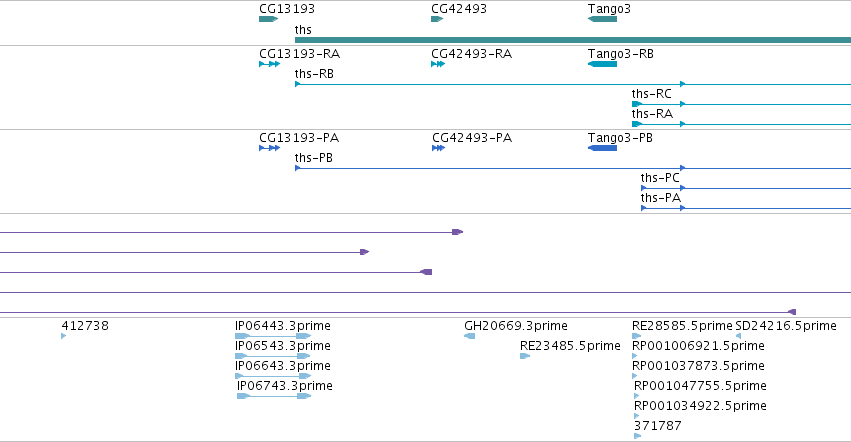This screenshot has width=851, height=442.
Task: Click the IP06543.3prime label
Action: pos(283,346)
